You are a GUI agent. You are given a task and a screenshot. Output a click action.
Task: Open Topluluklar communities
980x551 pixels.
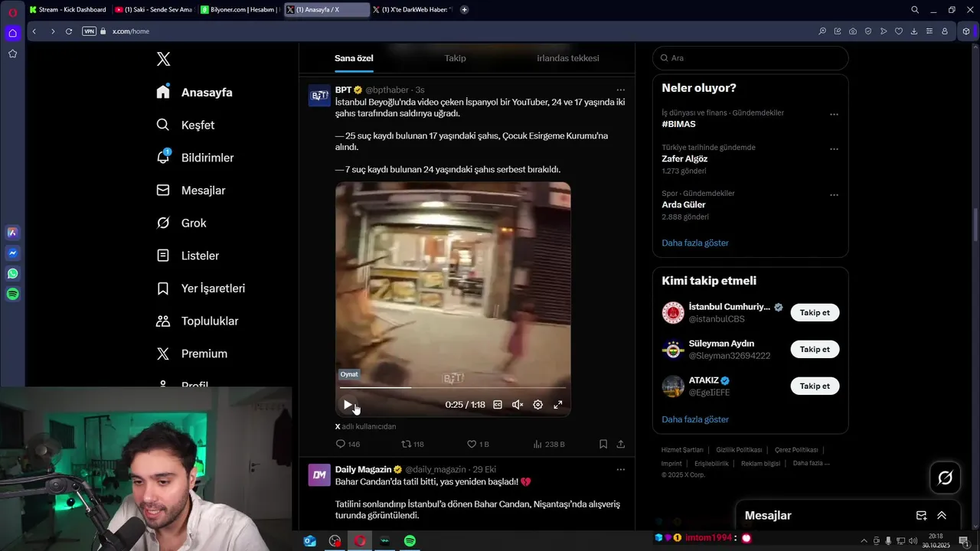pyautogui.click(x=197, y=321)
